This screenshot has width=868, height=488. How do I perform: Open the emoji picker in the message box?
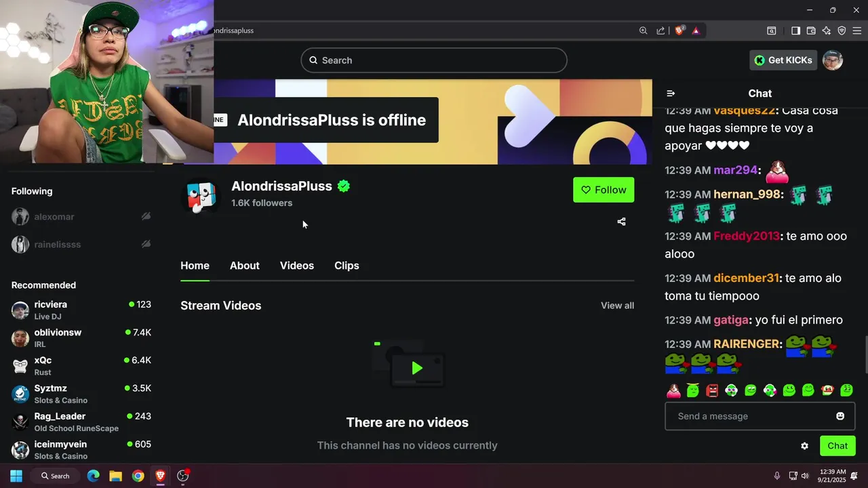point(840,416)
